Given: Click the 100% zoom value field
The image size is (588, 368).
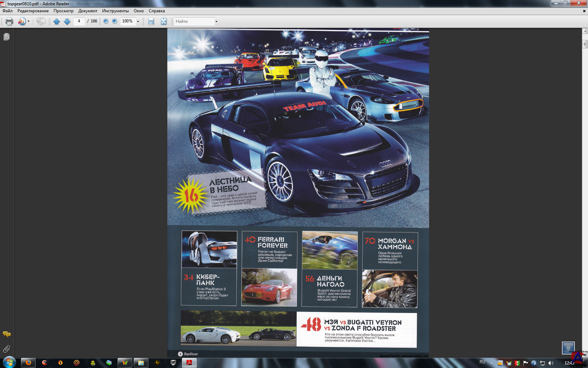Looking at the screenshot, I should point(128,21).
